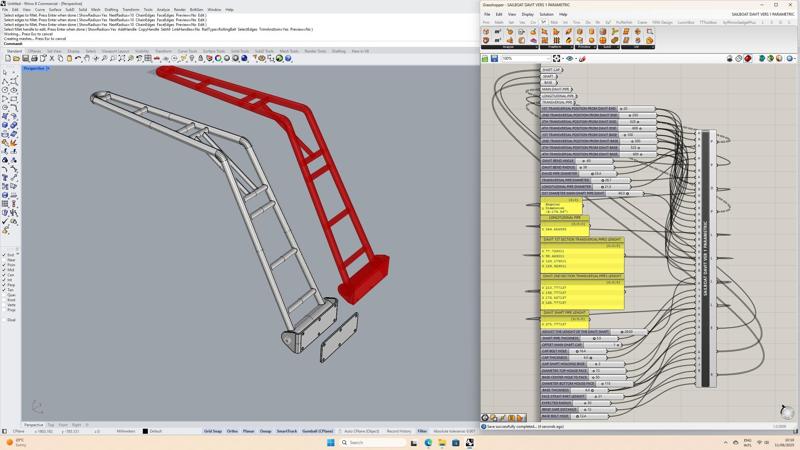This screenshot has height=450, width=800.
Task: Select the arrow pointer tool in Rhino left sidebar
Action: pos(5,73)
